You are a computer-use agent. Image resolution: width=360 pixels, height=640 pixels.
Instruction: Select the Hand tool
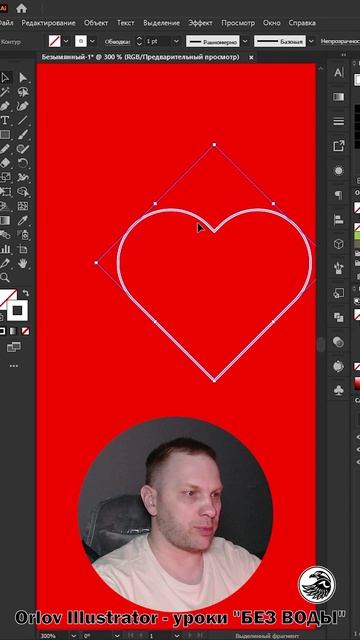tap(23, 263)
